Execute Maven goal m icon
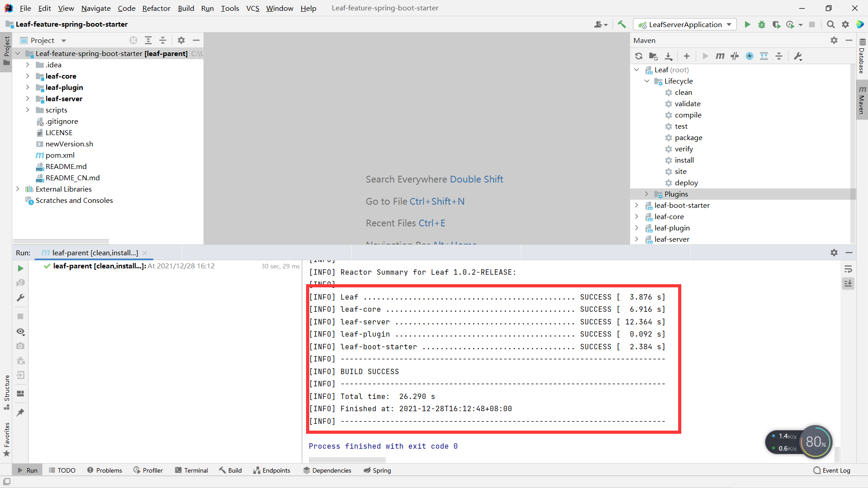868x488 pixels. (x=720, y=56)
